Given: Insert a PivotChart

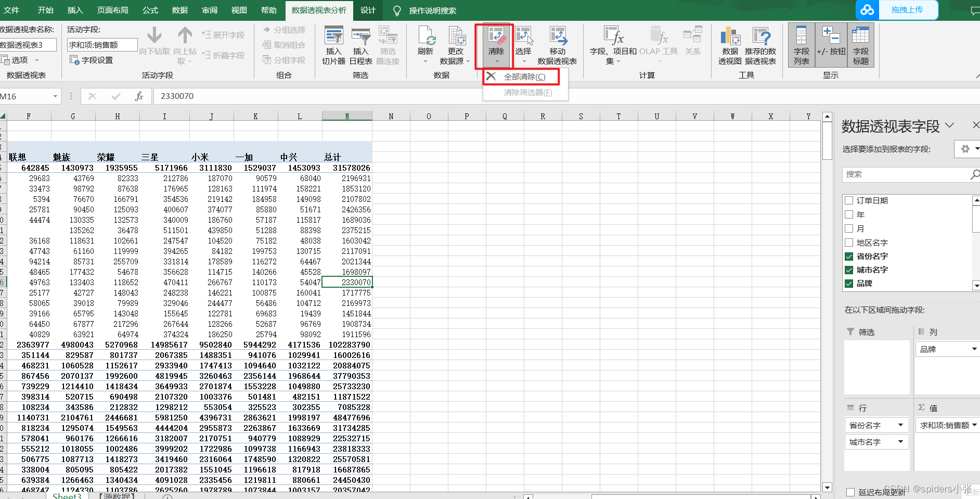Looking at the screenshot, I should [x=730, y=46].
